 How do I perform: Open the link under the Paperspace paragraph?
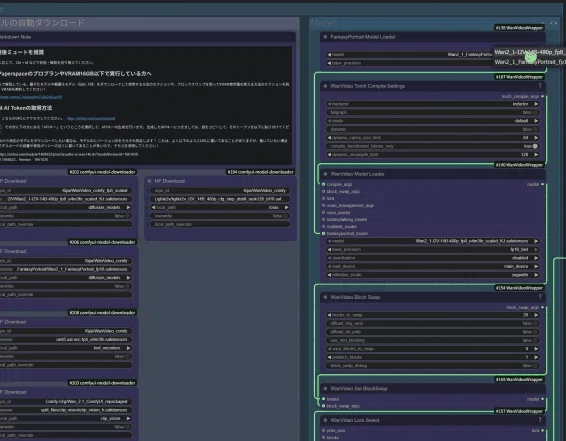31,97
